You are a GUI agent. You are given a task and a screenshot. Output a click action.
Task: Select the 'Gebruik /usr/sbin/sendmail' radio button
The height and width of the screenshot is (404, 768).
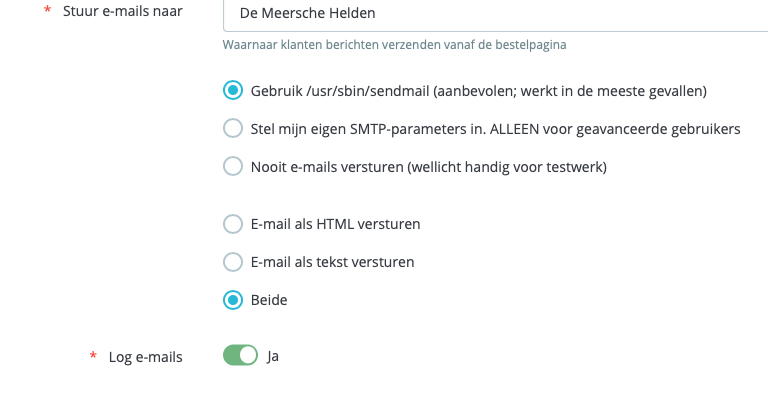click(233, 91)
